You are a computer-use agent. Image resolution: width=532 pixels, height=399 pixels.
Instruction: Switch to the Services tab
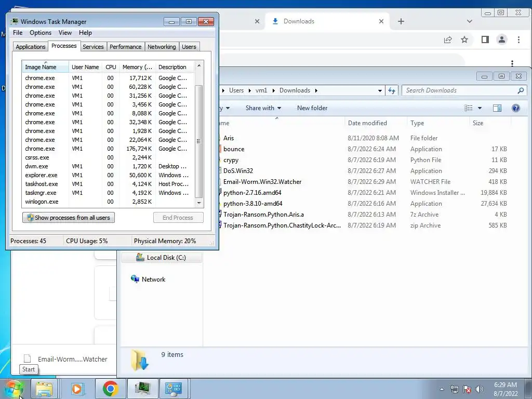click(x=93, y=46)
